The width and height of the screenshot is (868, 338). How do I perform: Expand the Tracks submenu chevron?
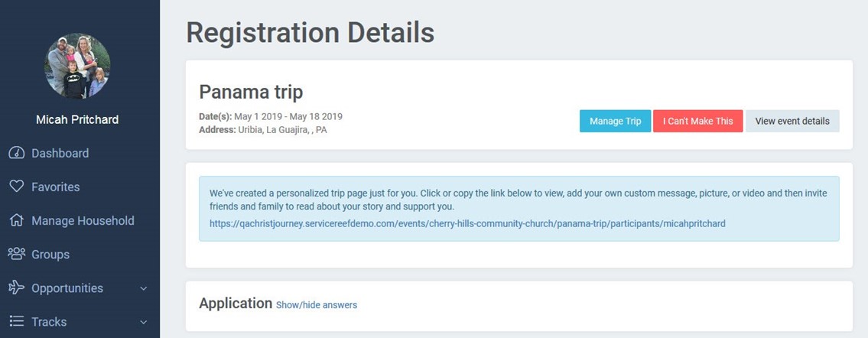point(144,322)
